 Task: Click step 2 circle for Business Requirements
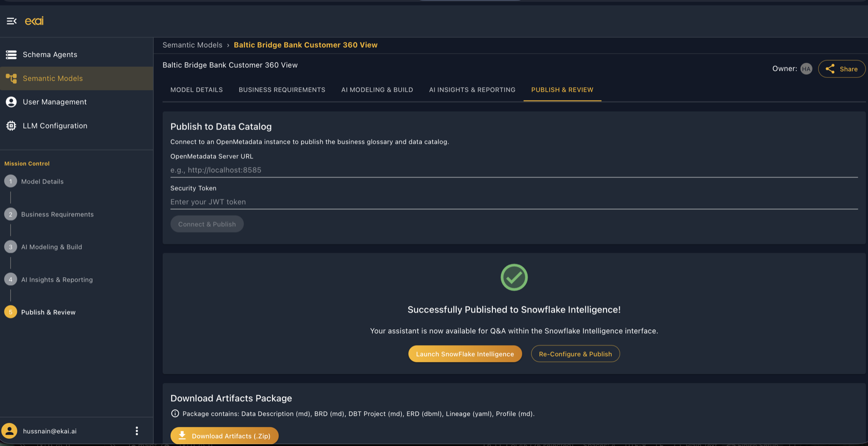point(11,214)
